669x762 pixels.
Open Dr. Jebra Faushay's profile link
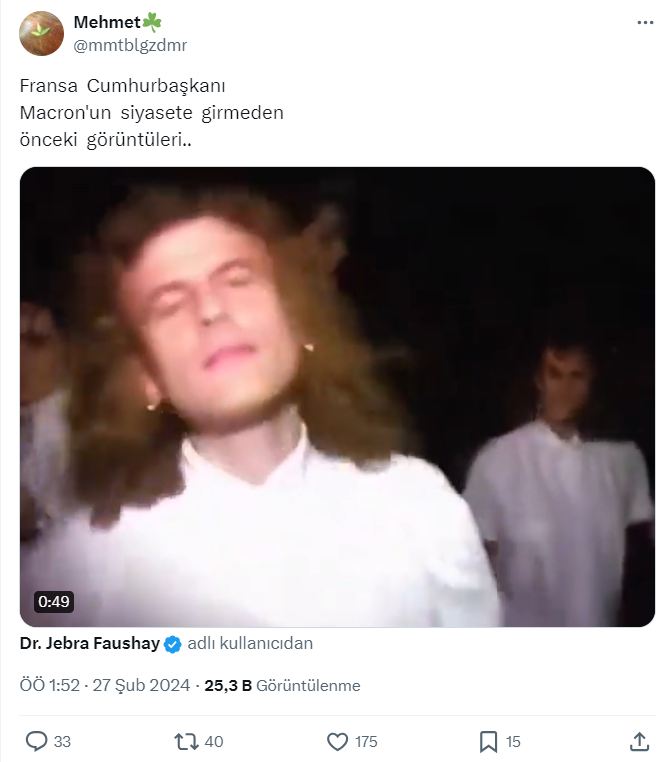(89, 644)
